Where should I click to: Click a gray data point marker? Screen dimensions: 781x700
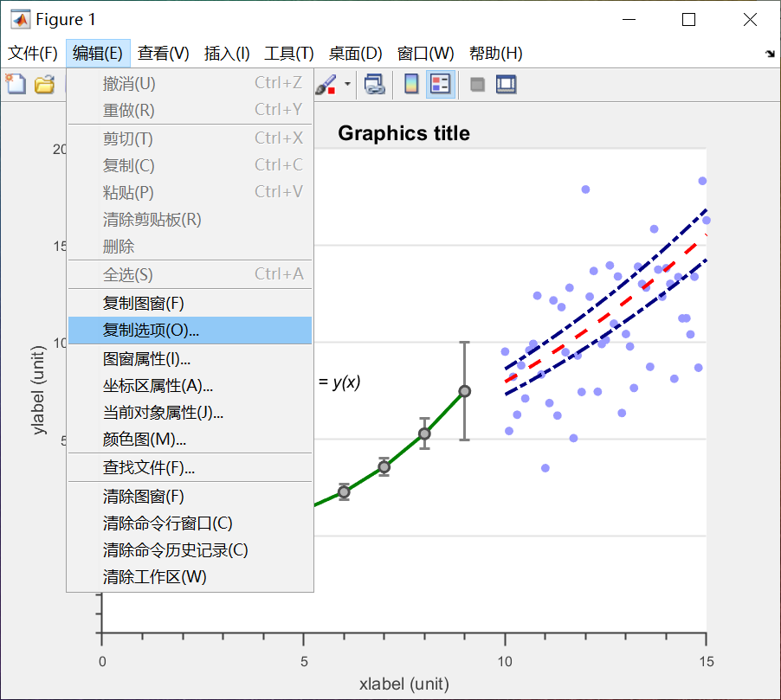[424, 433]
